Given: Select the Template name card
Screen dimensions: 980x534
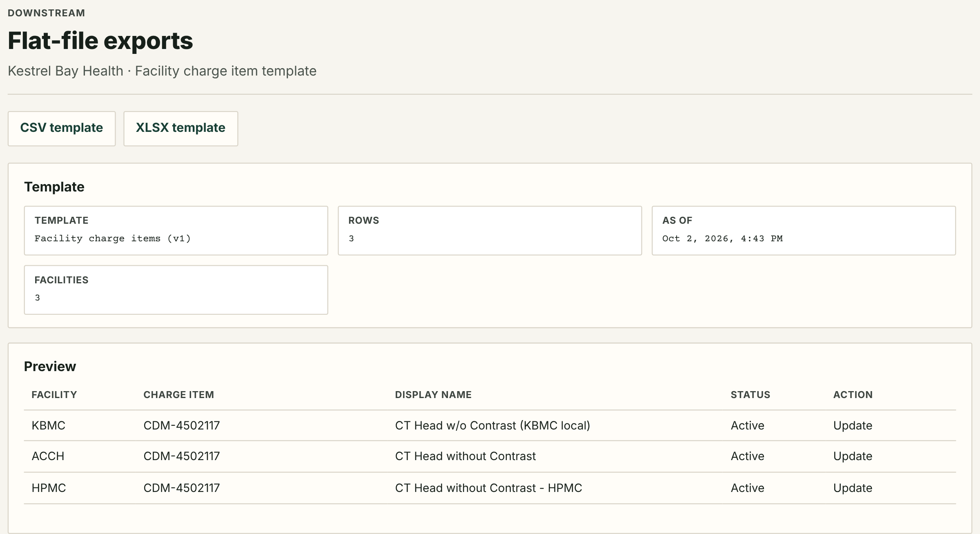Looking at the screenshot, I should tap(176, 231).
